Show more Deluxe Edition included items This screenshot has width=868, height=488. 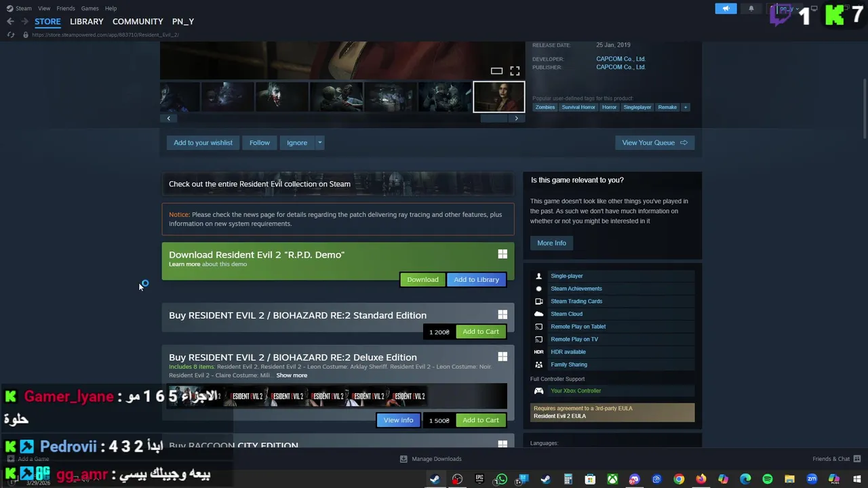pyautogui.click(x=292, y=375)
